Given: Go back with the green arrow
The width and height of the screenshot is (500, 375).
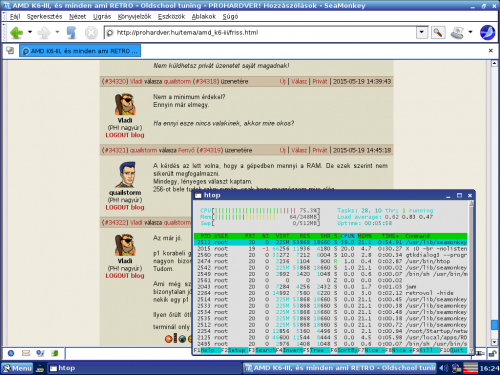Looking at the screenshot, I should 16,33.
